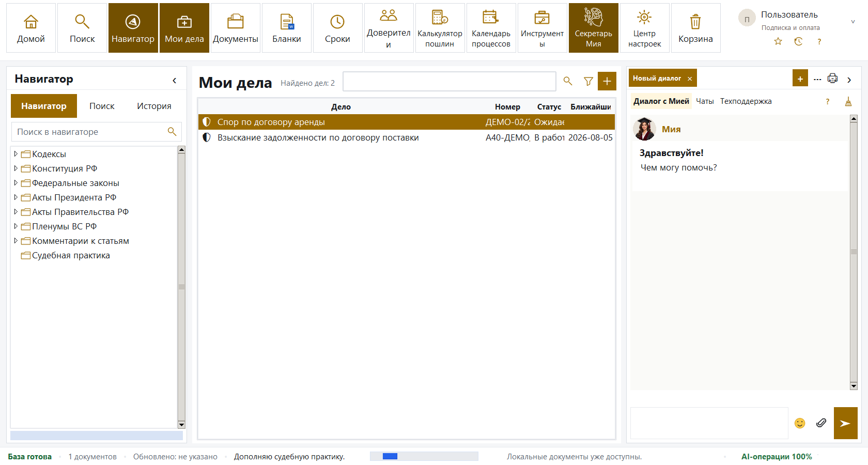Open Секретарь Мия assistant

click(594, 28)
